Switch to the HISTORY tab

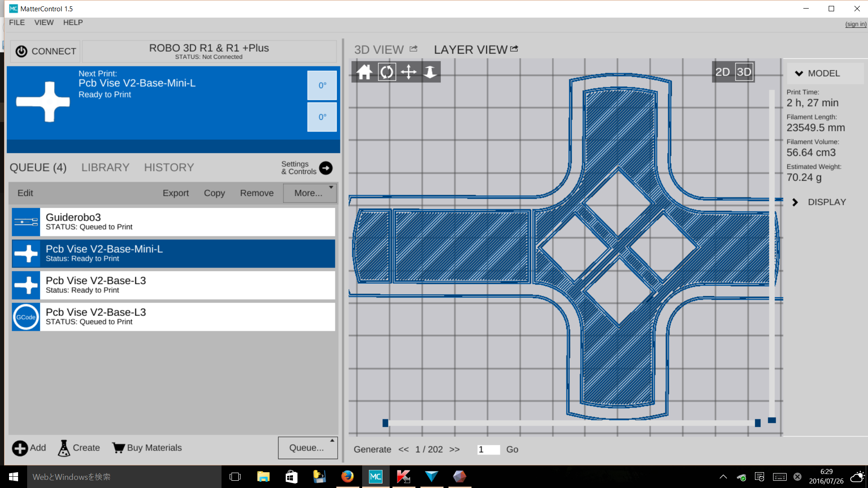(169, 168)
